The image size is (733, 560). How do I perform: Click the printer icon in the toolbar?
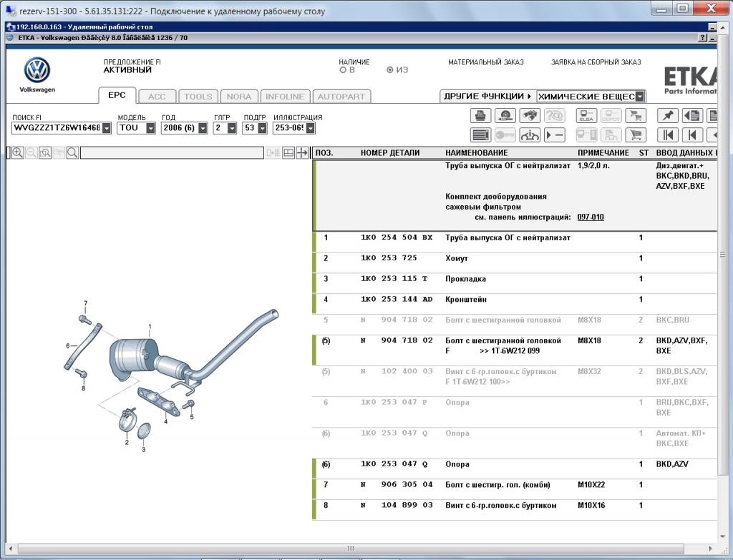click(480, 115)
